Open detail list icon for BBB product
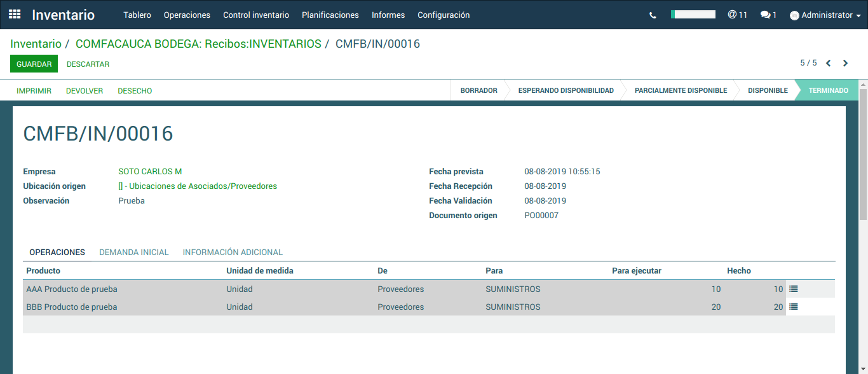Image resolution: width=868 pixels, height=374 pixels. (x=793, y=307)
